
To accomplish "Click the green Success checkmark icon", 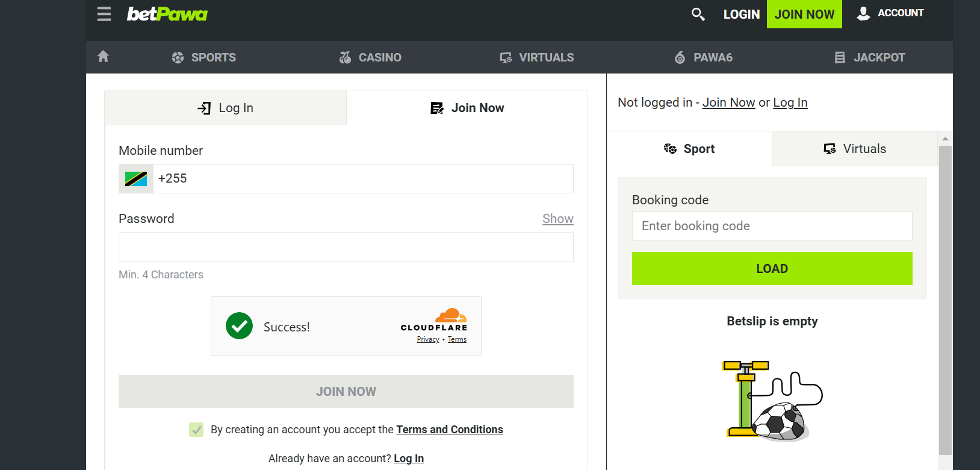I will tap(239, 326).
